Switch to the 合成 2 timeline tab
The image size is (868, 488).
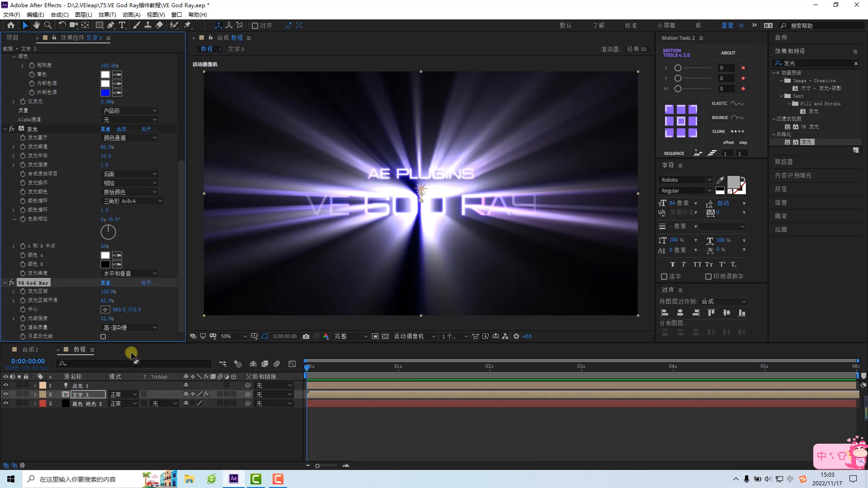30,350
